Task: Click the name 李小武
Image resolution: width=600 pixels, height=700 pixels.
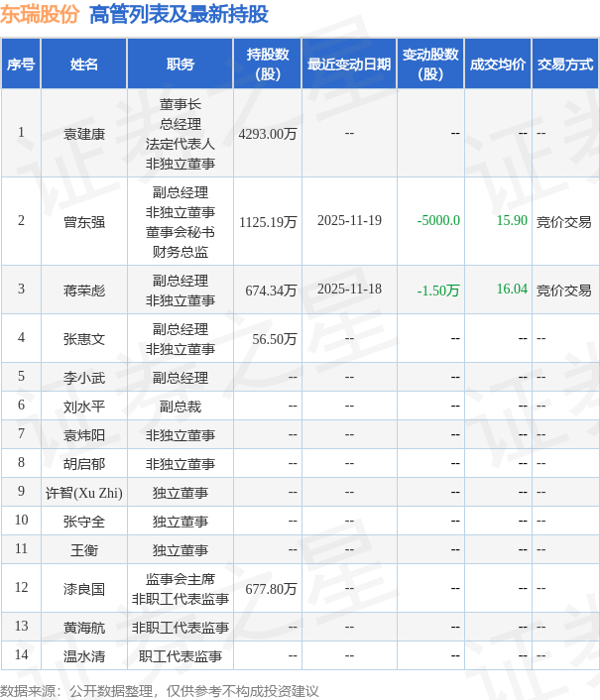Action: 84,378
